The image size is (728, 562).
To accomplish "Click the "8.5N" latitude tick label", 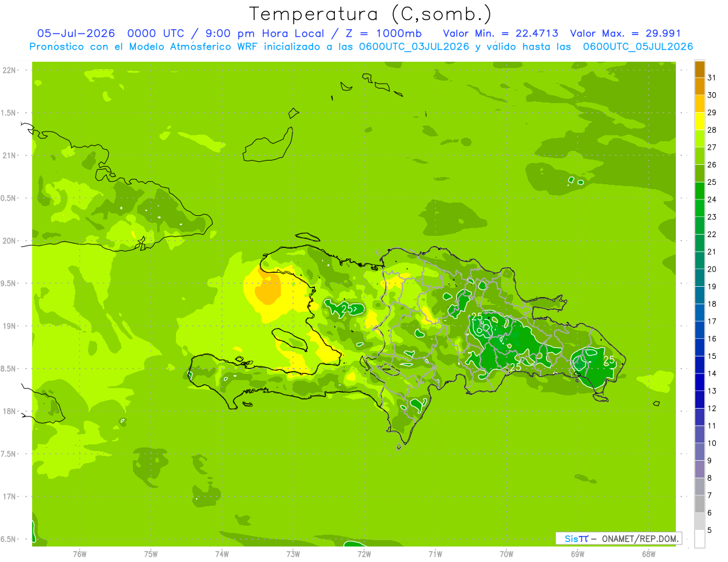I will (8, 369).
